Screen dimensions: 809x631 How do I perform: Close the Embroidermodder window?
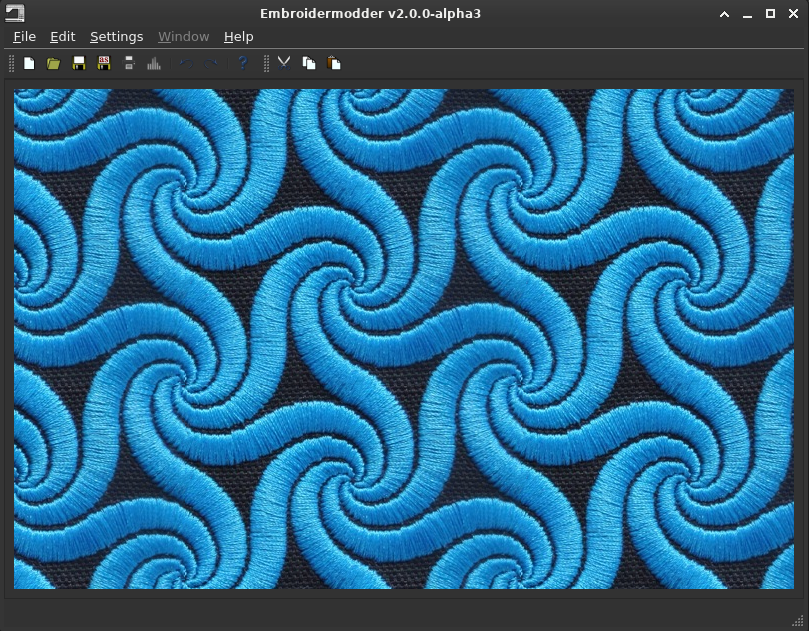tap(794, 14)
